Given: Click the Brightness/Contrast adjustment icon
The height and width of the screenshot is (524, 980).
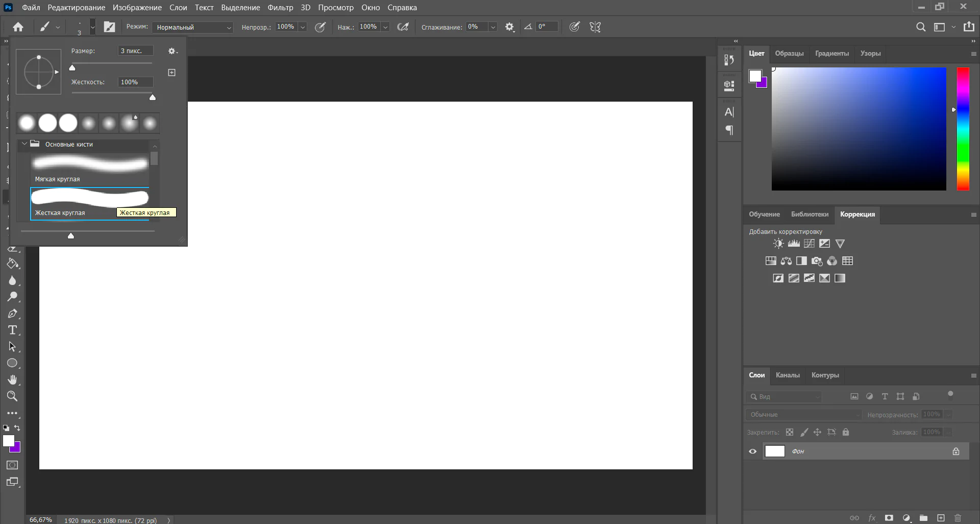Looking at the screenshot, I should (778, 244).
